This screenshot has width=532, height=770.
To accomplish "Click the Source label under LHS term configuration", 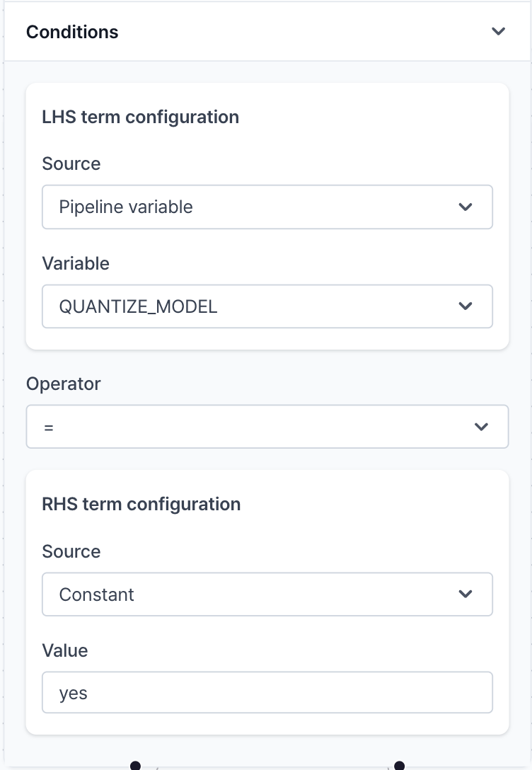I will click(x=71, y=163).
